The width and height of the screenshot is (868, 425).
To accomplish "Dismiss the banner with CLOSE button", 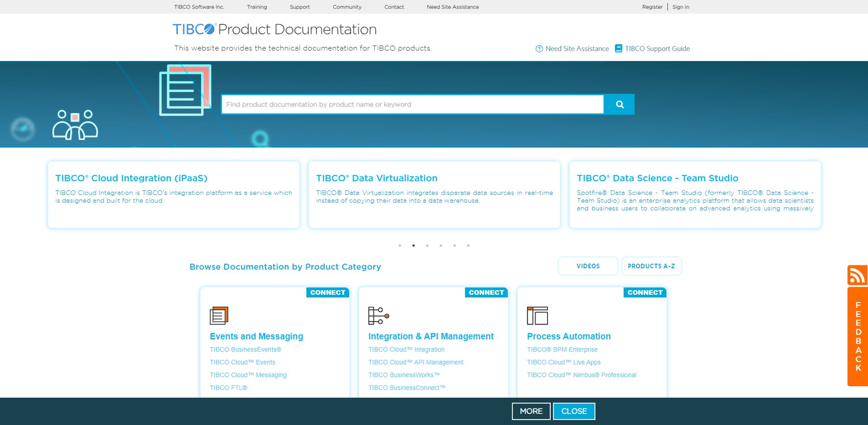I will coord(574,411).
